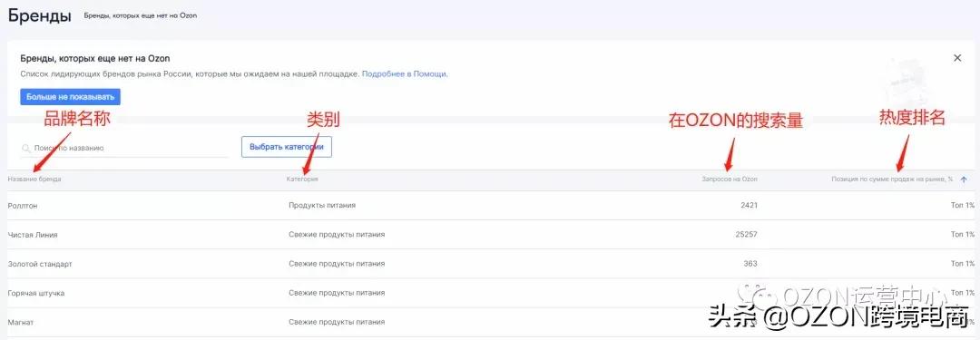
Task: Click the category cell for Горячая штучка
Action: [337, 293]
